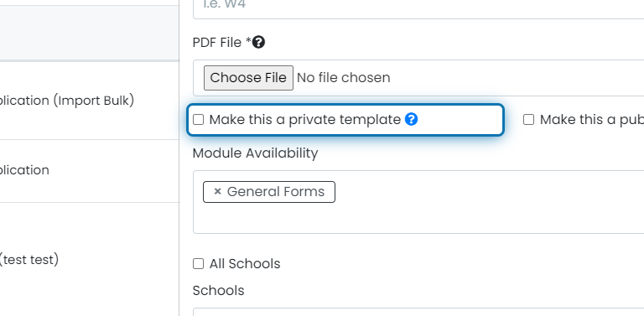Click the Schools field label

[x=219, y=291]
